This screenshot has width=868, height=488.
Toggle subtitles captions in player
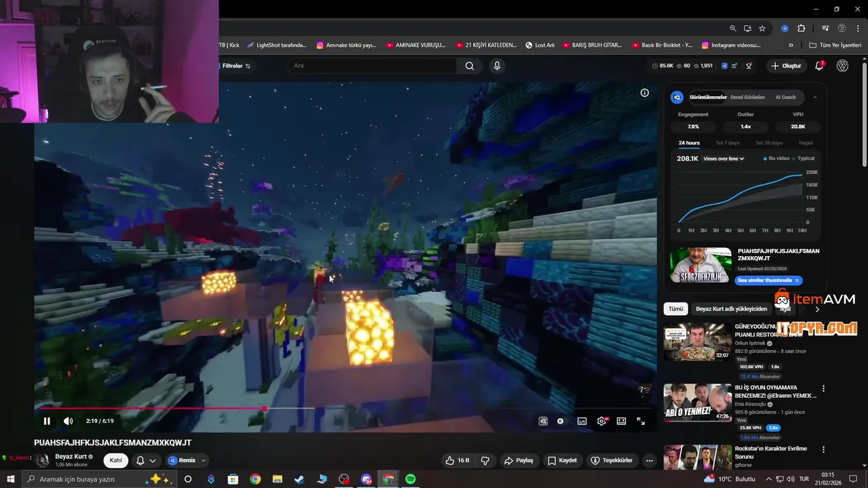point(582,421)
